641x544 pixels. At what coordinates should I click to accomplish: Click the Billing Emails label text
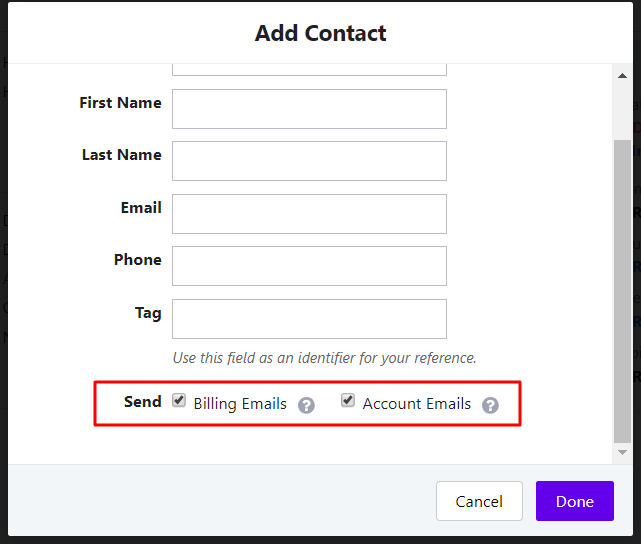click(240, 404)
